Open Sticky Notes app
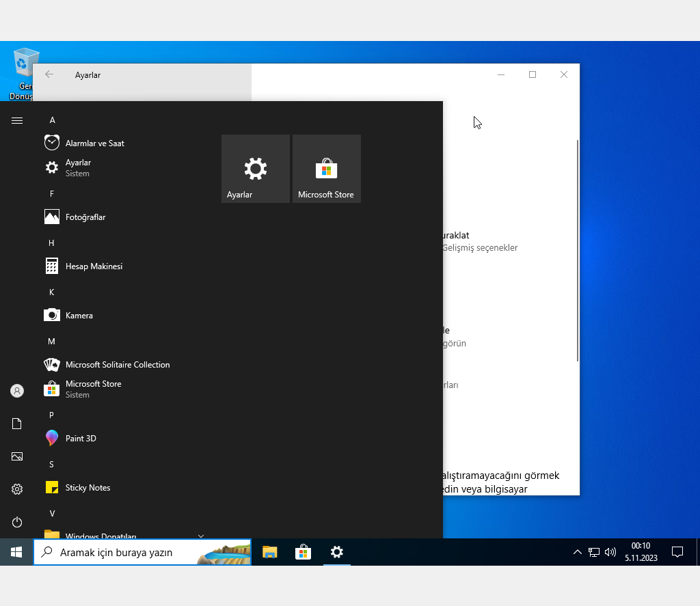 click(125, 487)
